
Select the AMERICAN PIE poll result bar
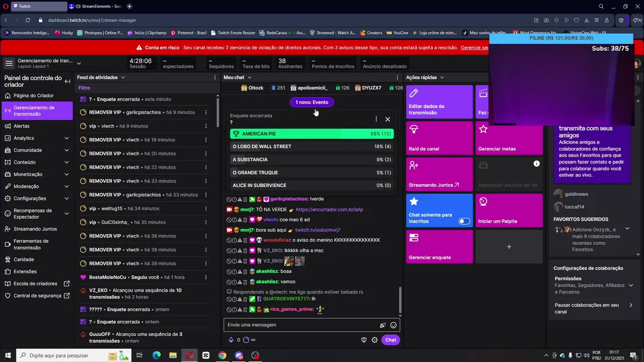(x=311, y=134)
